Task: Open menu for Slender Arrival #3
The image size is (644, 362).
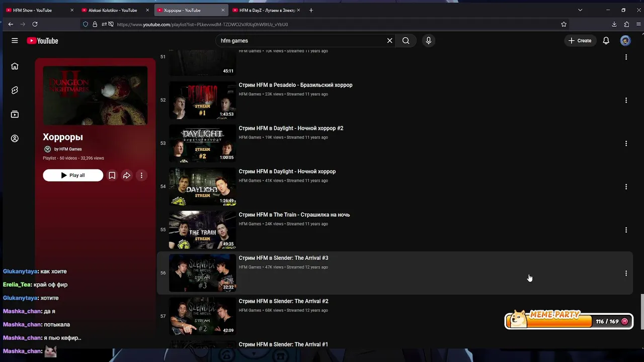Action: tap(626, 273)
